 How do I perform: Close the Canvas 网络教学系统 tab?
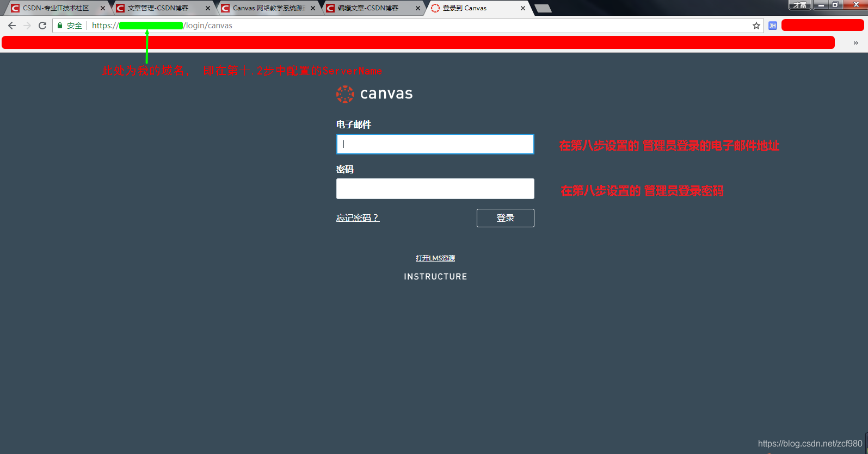(313, 8)
